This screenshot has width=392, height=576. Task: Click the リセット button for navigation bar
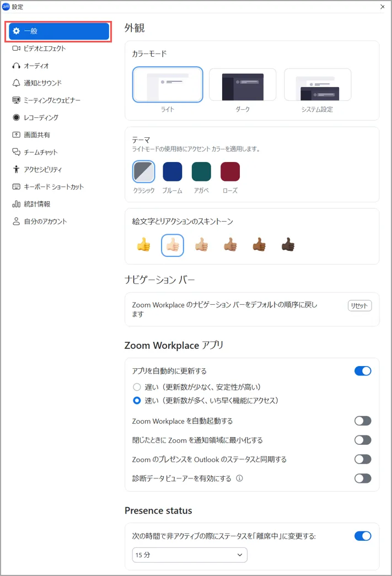click(x=359, y=305)
